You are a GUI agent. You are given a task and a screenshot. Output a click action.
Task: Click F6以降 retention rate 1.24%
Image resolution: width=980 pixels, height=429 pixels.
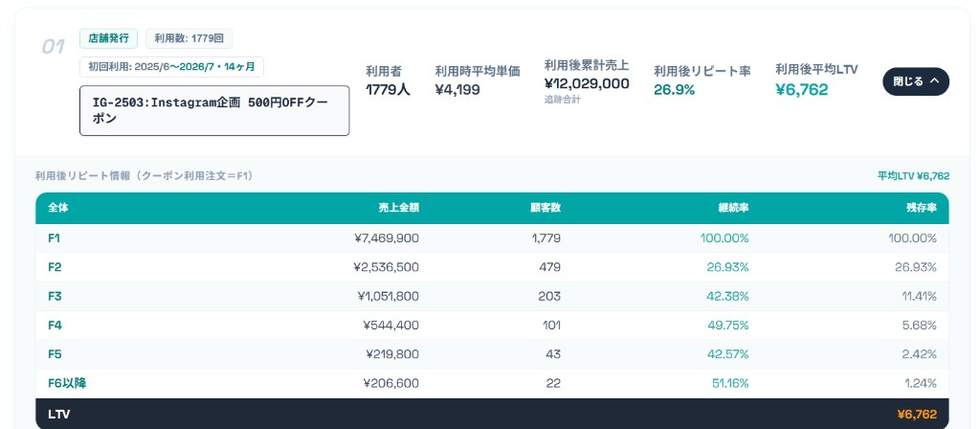(920, 383)
